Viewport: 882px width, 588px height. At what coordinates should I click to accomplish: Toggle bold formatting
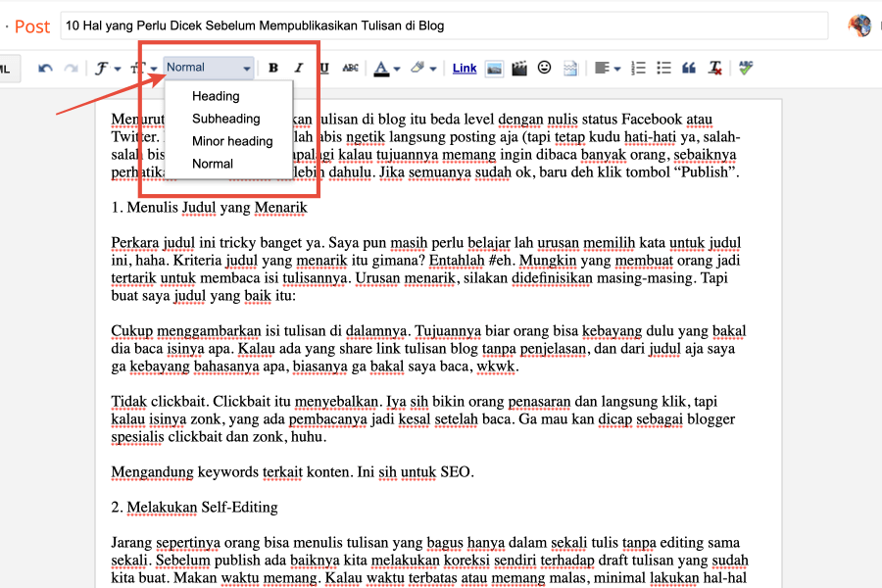click(x=273, y=68)
